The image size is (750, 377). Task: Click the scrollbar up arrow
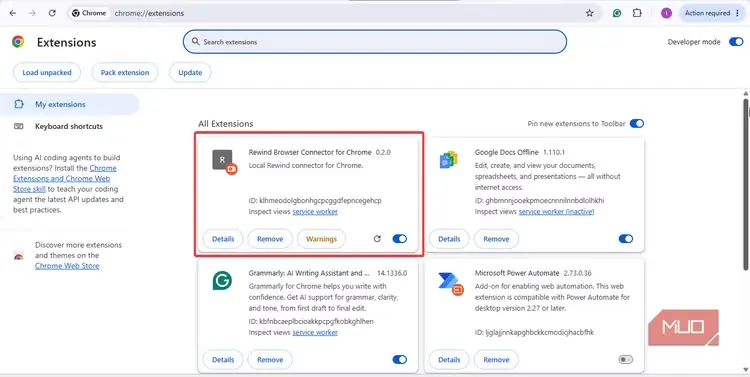(x=746, y=93)
